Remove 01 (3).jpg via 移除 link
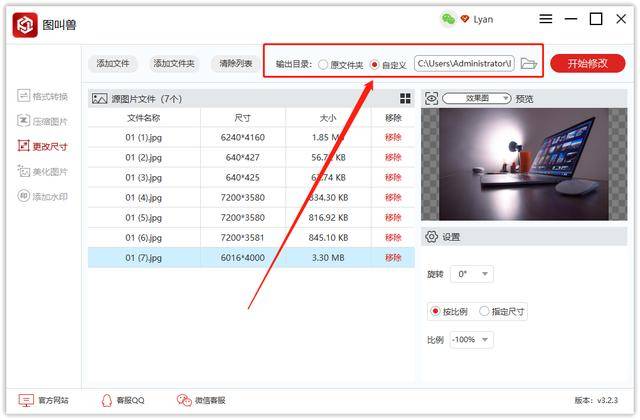This screenshot has height=420, width=640. [393, 178]
